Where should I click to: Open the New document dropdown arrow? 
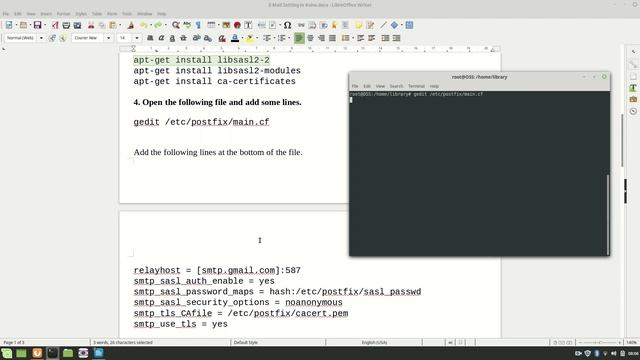tap(16, 25)
